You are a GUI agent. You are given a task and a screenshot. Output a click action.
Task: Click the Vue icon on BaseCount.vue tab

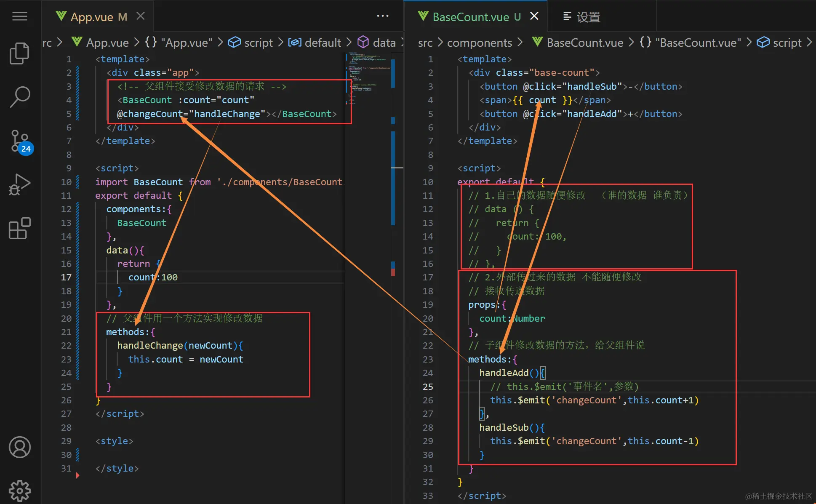424,16
